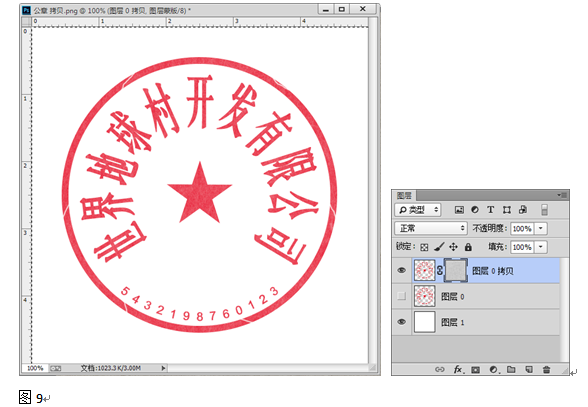
Task: Click the adjustment layer filter icon
Action: pyautogui.click(x=475, y=210)
